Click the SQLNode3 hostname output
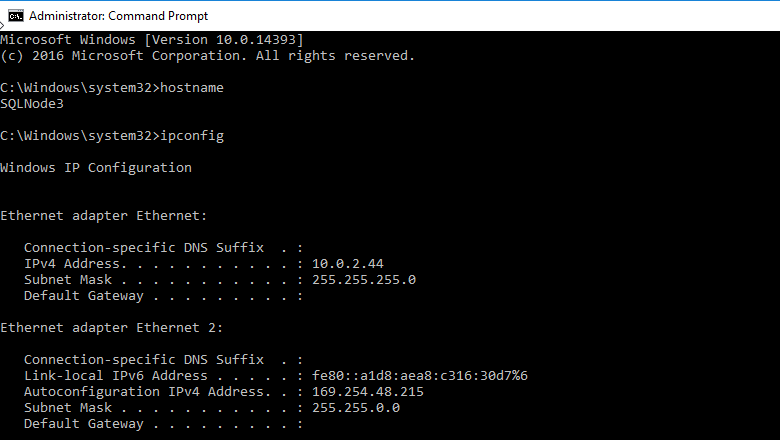780x440 pixels. 32,104
